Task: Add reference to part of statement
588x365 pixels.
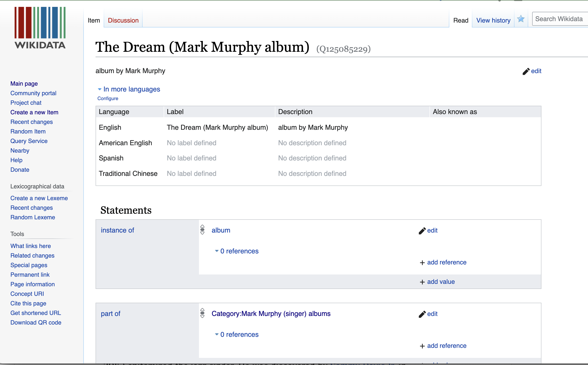Action: click(x=443, y=346)
